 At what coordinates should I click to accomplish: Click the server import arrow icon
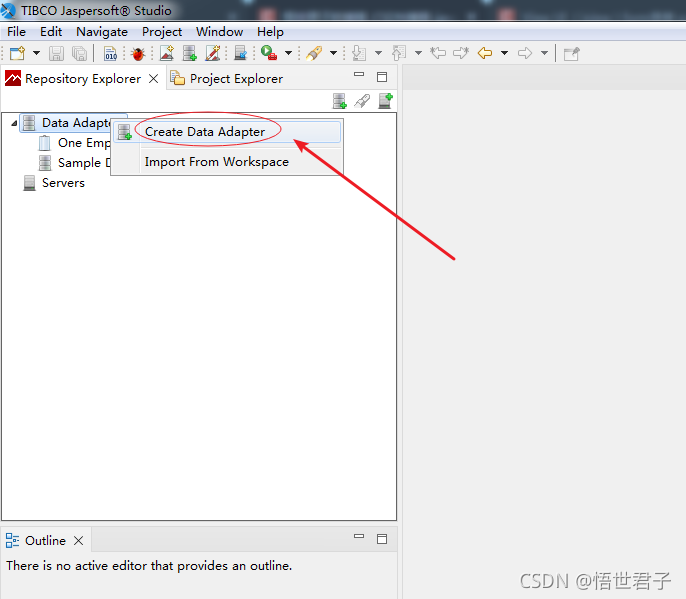pos(241,53)
